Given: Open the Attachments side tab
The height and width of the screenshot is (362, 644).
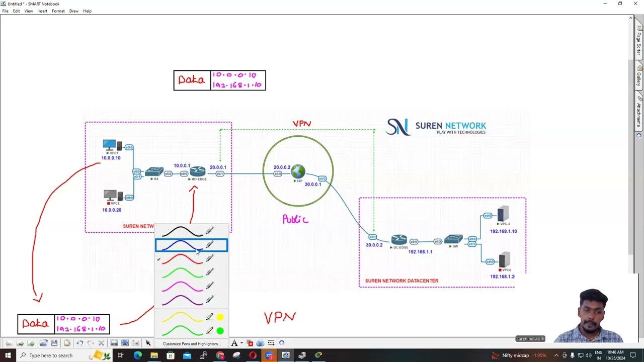Looking at the screenshot, I should tap(639, 112).
